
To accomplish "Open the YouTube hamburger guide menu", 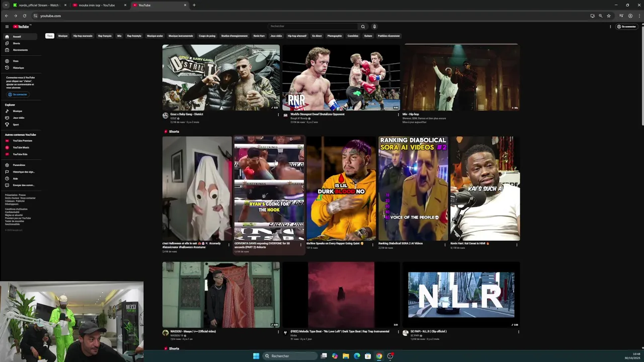I will point(7,27).
